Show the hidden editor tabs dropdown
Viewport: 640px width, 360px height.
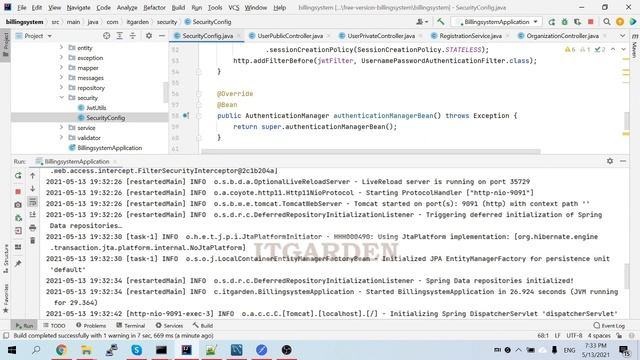tap(622, 36)
